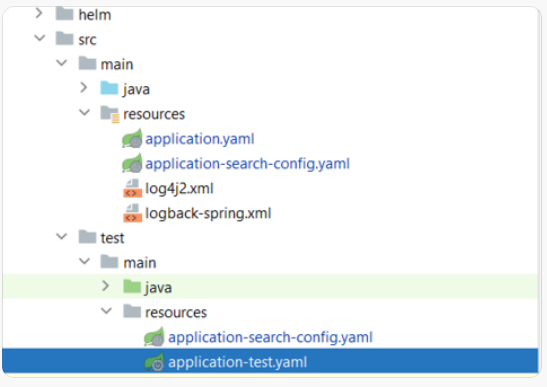Select the resources label under src main
The image size is (547, 387).
click(x=154, y=114)
